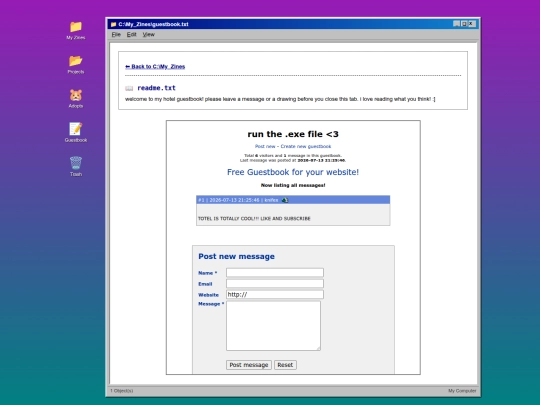Click the '1 Object(s)' status bar text
540x405 pixels.
[122, 391]
